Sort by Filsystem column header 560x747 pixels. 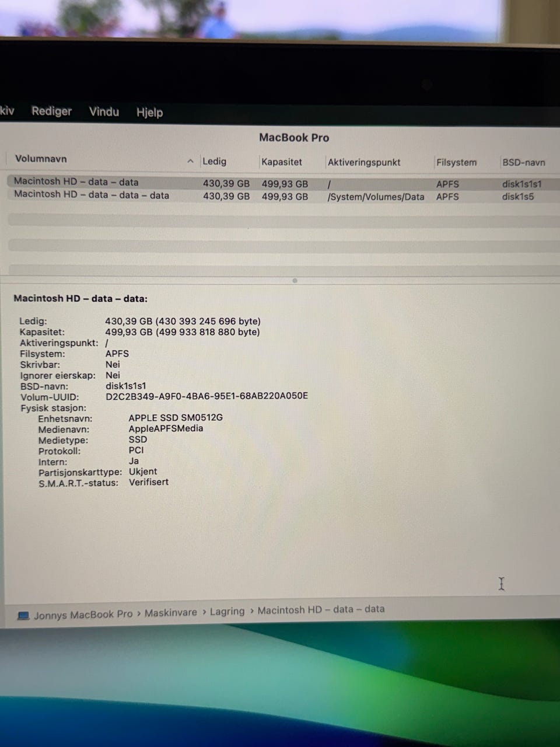click(456, 162)
